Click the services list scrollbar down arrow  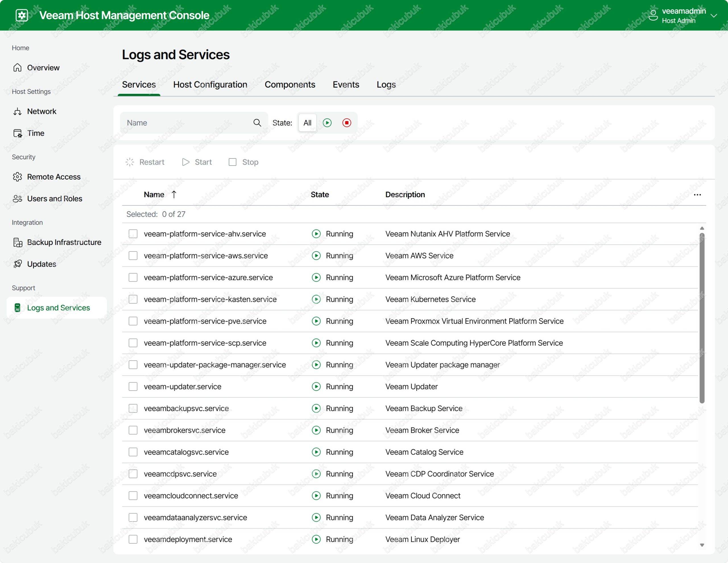pos(702,545)
